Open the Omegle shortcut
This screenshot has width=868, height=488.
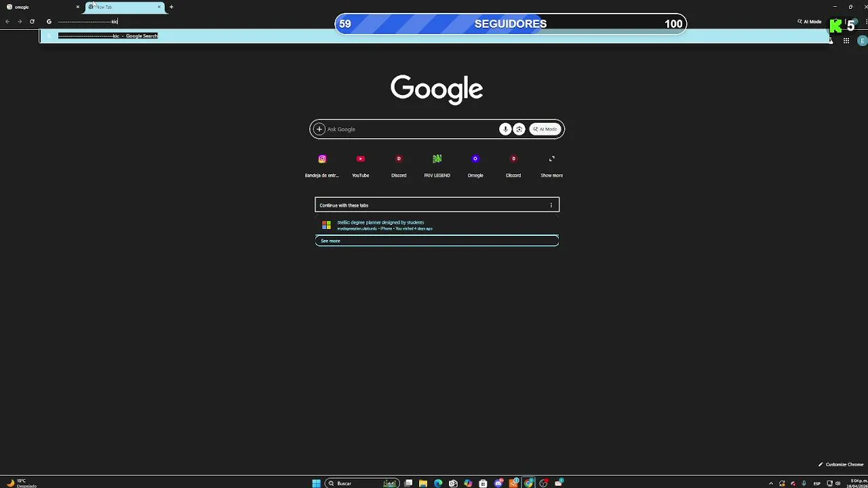coord(475,166)
